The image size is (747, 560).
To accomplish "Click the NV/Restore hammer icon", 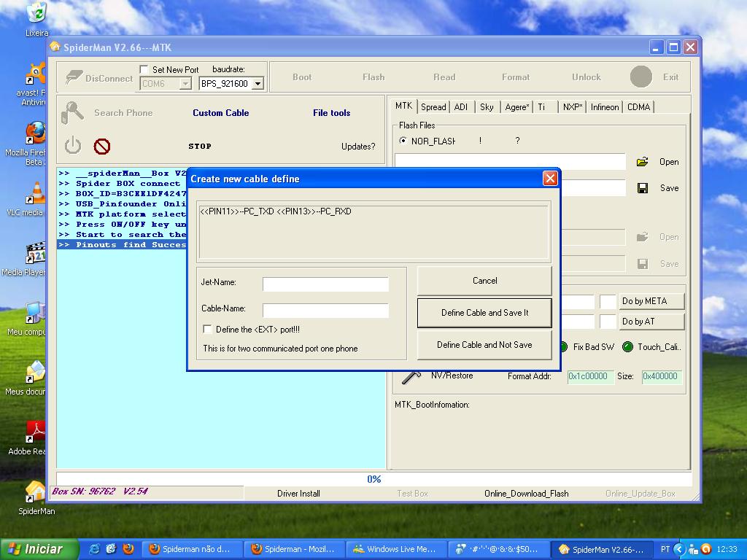I will 411,377.
